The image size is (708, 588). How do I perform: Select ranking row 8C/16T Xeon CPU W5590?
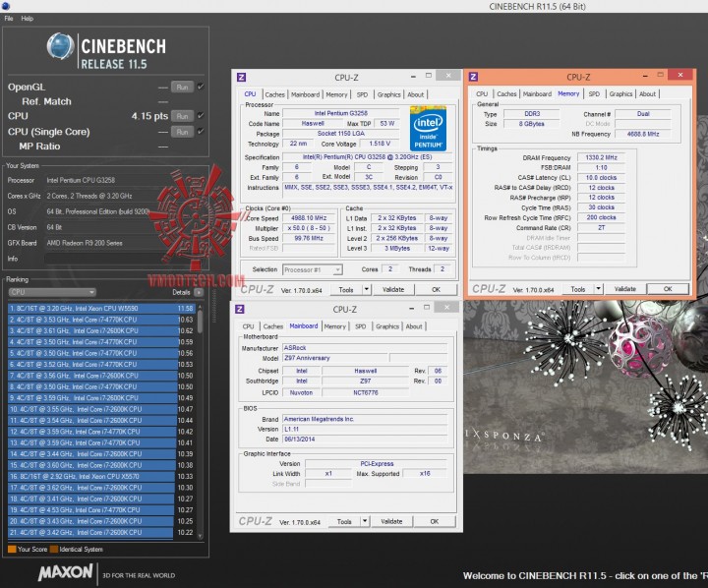coord(101,309)
